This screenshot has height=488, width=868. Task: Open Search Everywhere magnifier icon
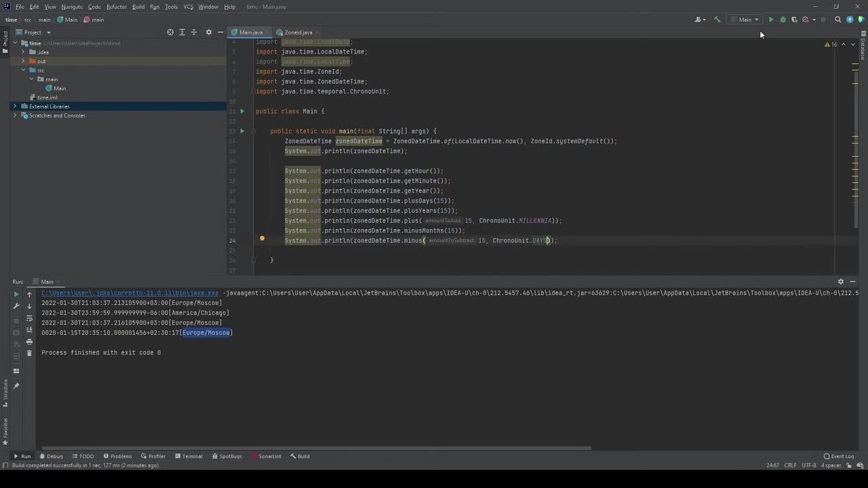838,20
